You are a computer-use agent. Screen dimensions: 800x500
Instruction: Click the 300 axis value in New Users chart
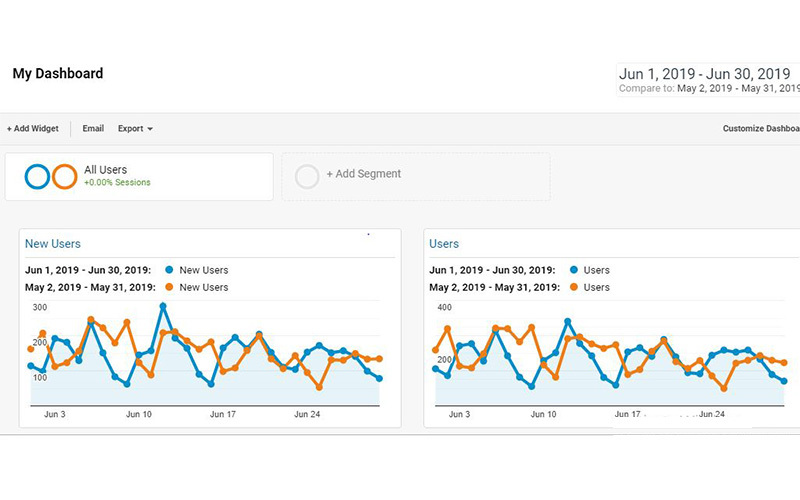(x=40, y=307)
